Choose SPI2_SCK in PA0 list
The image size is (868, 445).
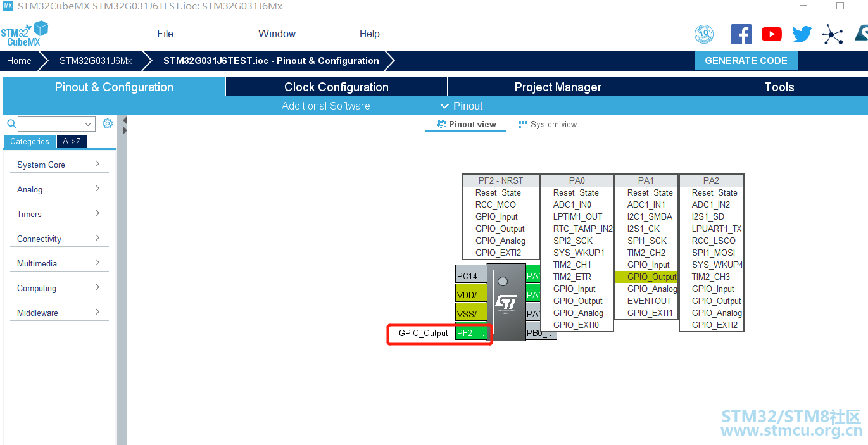pos(573,241)
